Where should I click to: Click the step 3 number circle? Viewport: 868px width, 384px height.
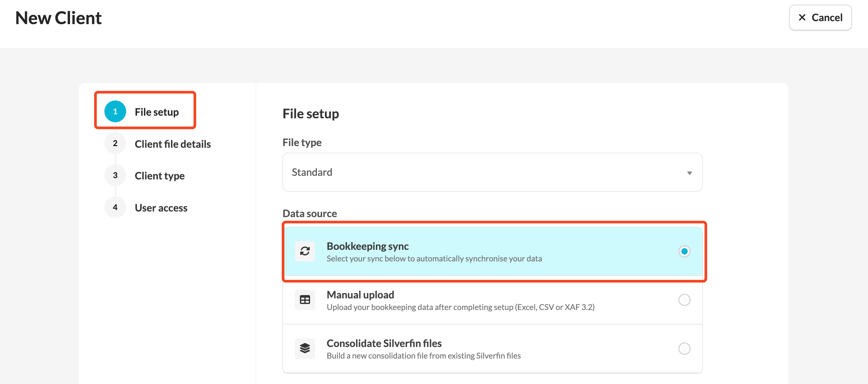[115, 175]
